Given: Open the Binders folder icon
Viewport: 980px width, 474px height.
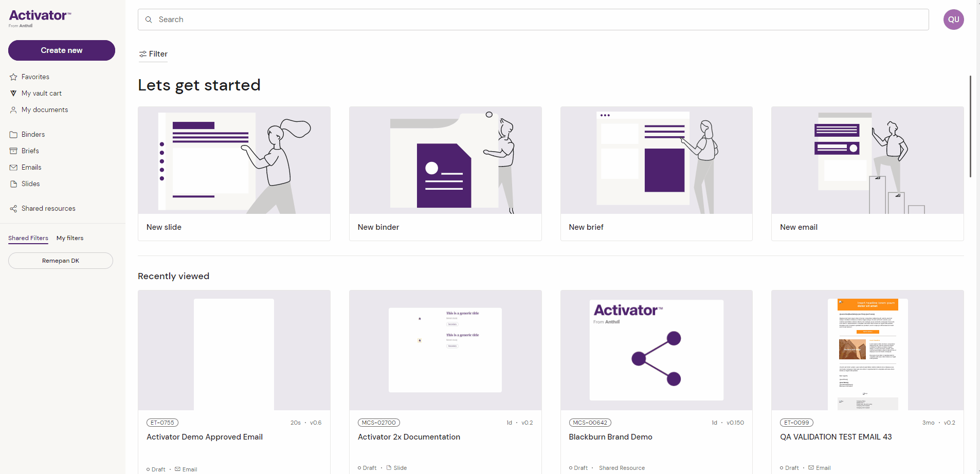Looking at the screenshot, I should pos(13,135).
